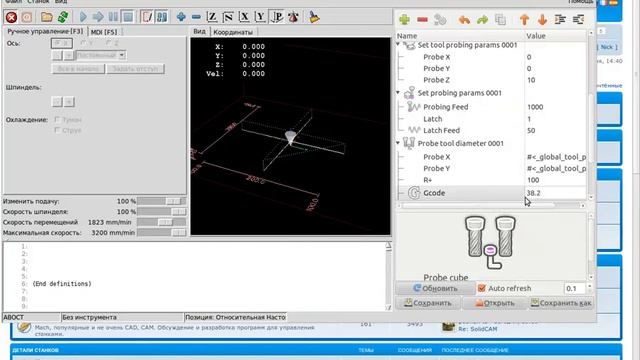Collapse Probe tool diameter 0001
Image resolution: width=640 pixels, height=360 pixels.
pyautogui.click(x=398, y=143)
